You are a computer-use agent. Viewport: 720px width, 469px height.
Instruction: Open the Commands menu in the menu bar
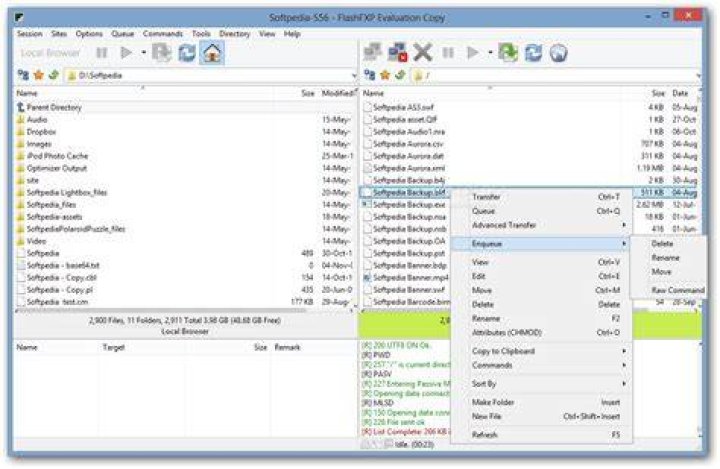(163, 34)
